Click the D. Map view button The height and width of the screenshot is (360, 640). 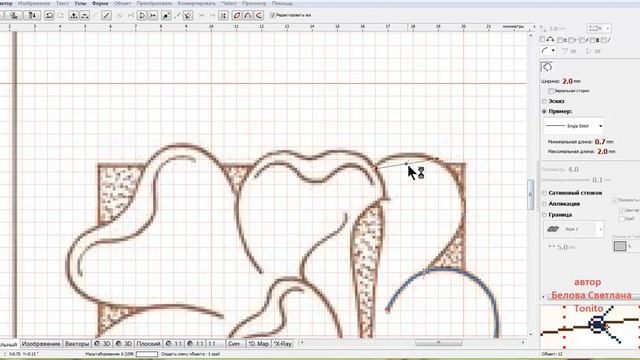[258, 344]
